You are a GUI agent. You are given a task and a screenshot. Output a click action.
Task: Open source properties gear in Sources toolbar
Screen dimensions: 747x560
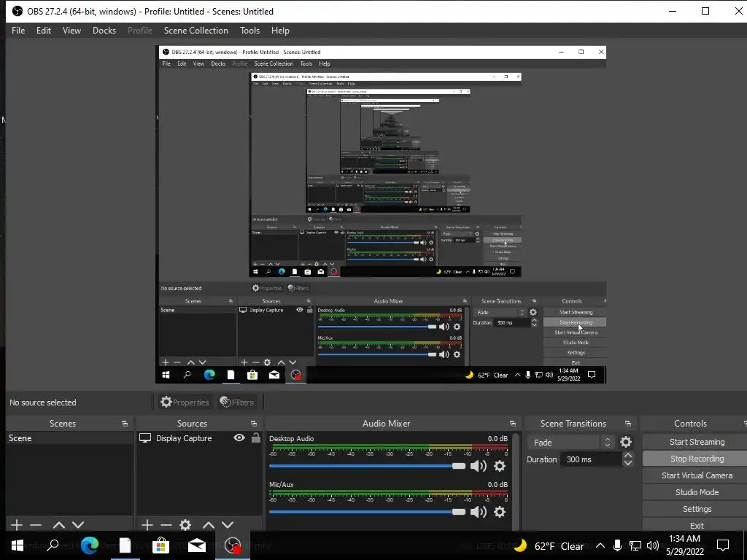coord(185,525)
